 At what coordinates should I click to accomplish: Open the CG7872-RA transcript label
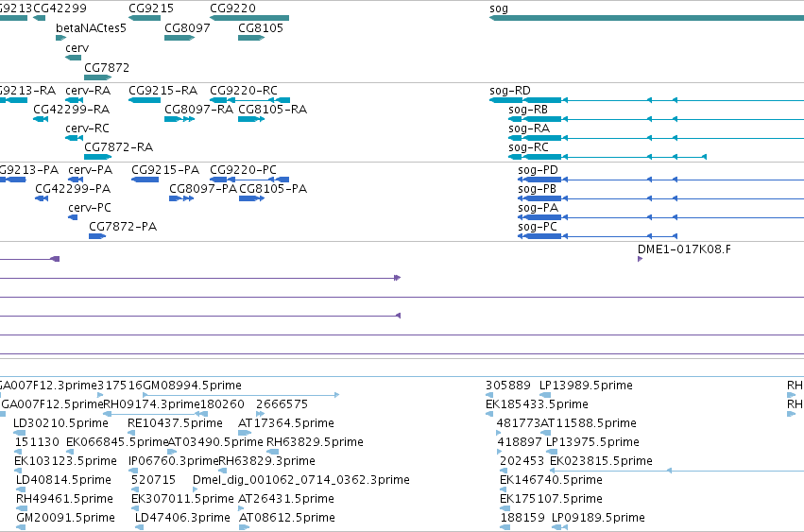tap(119, 147)
